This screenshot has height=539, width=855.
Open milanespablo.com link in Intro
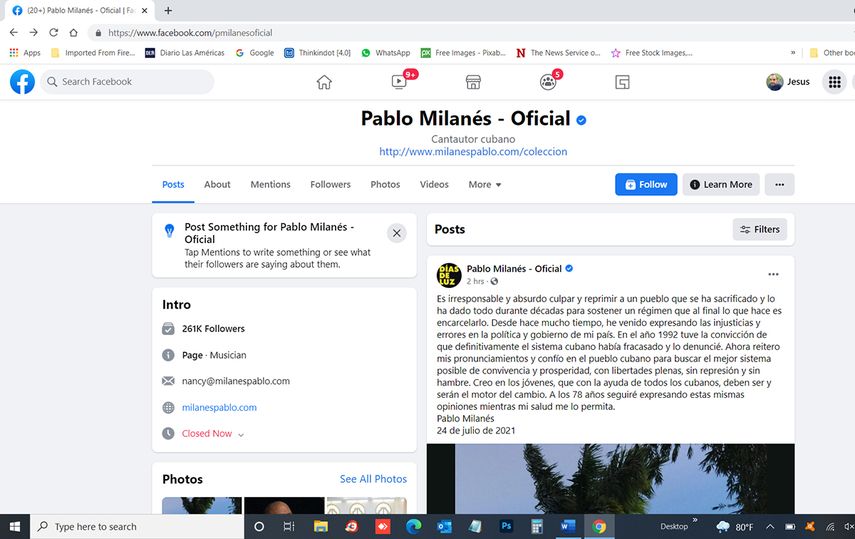(x=219, y=407)
